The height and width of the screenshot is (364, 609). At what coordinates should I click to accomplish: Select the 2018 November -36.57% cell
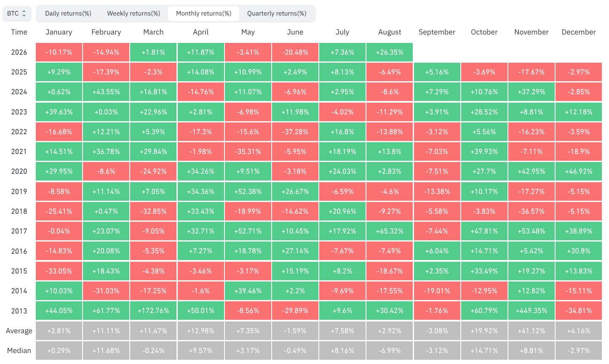(x=532, y=211)
